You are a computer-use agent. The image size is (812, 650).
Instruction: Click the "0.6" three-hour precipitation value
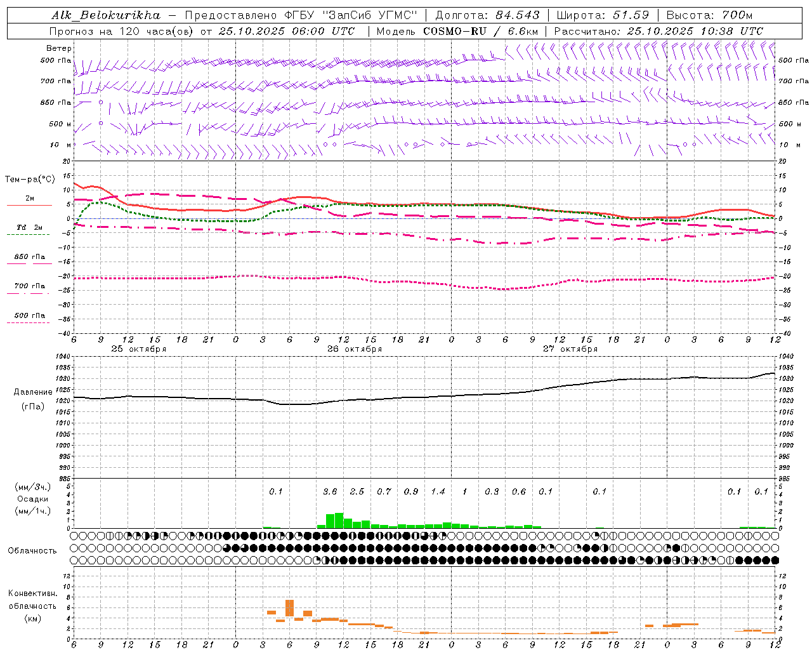(519, 491)
